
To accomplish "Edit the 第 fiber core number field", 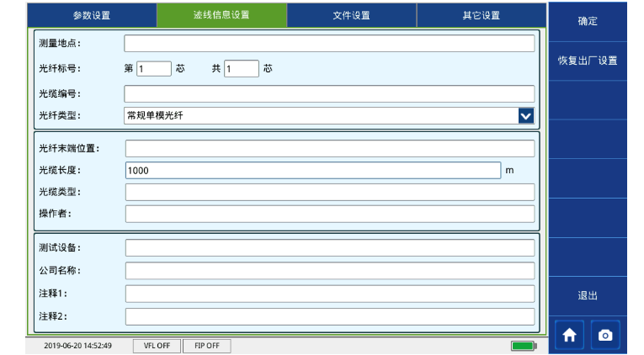I will (153, 68).
